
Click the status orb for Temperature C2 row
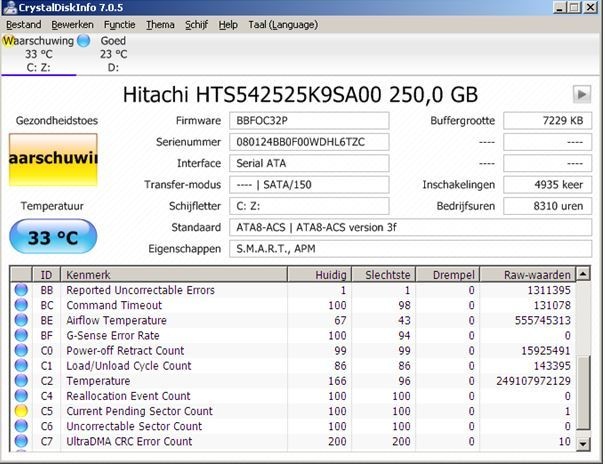[21, 381]
